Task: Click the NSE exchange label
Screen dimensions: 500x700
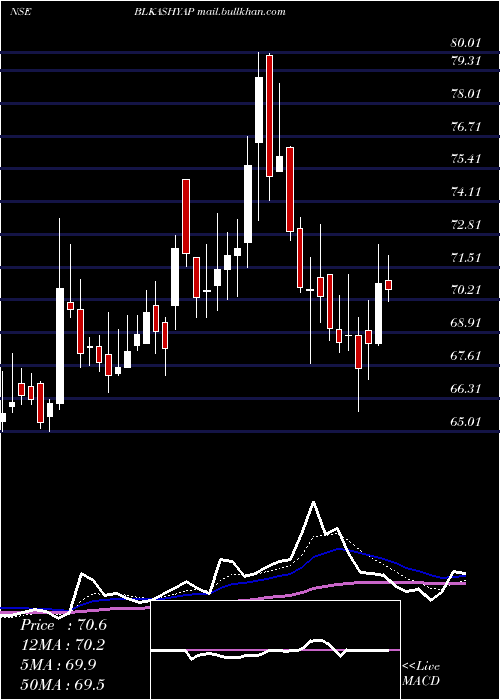Action: (20, 12)
